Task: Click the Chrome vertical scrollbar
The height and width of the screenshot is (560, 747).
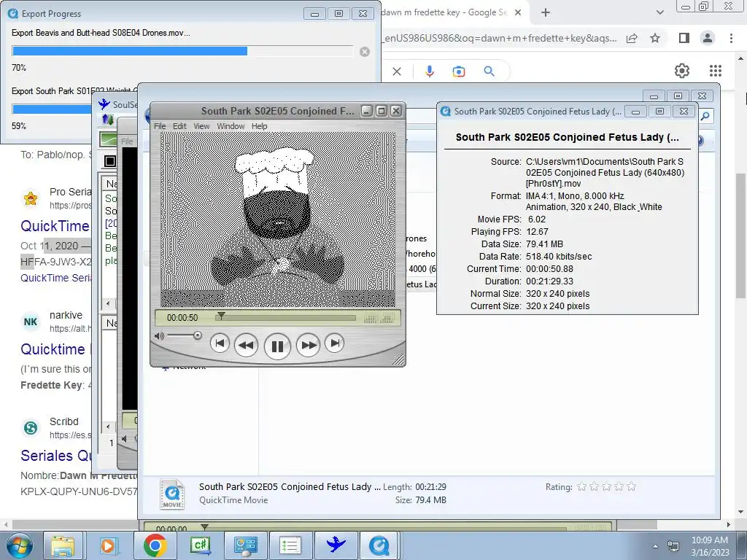Action: [x=741, y=237]
